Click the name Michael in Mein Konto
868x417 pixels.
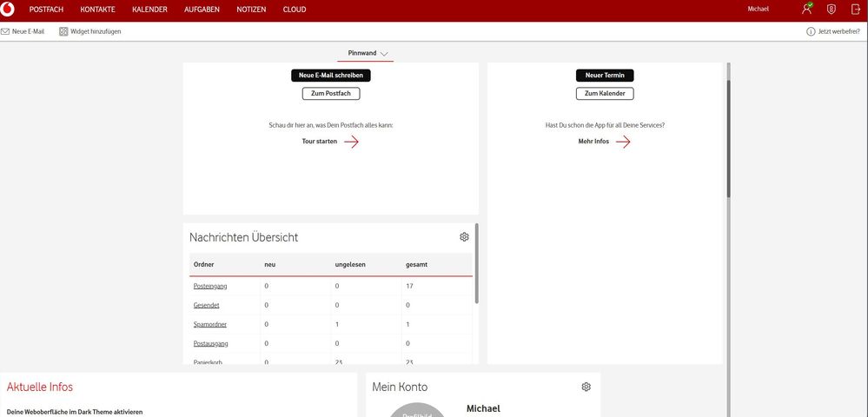[x=483, y=408]
